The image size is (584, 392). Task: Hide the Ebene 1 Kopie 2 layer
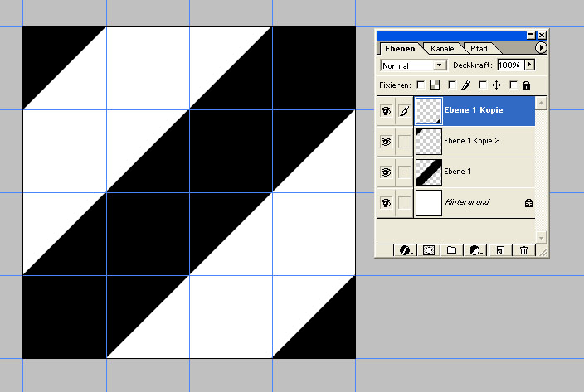(x=386, y=142)
